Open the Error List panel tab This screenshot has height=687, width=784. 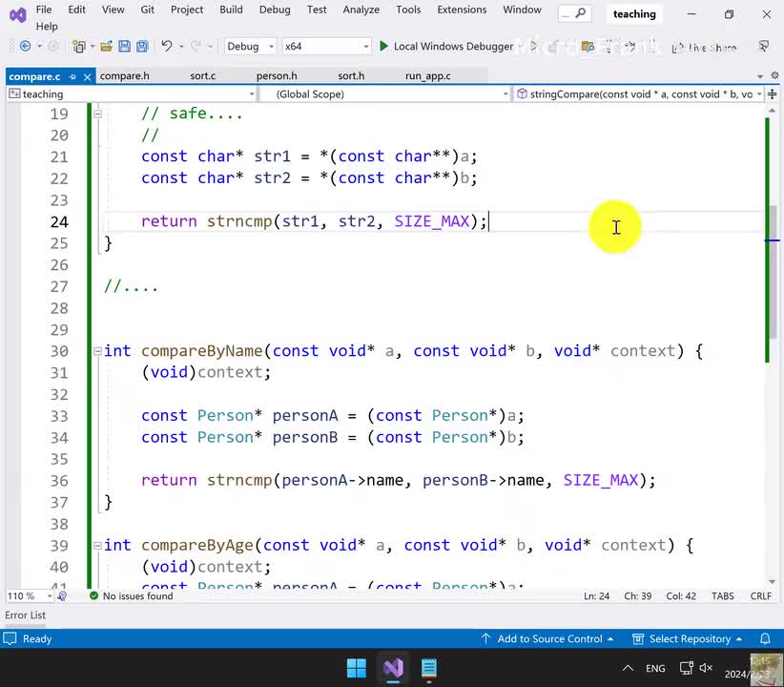click(x=25, y=614)
